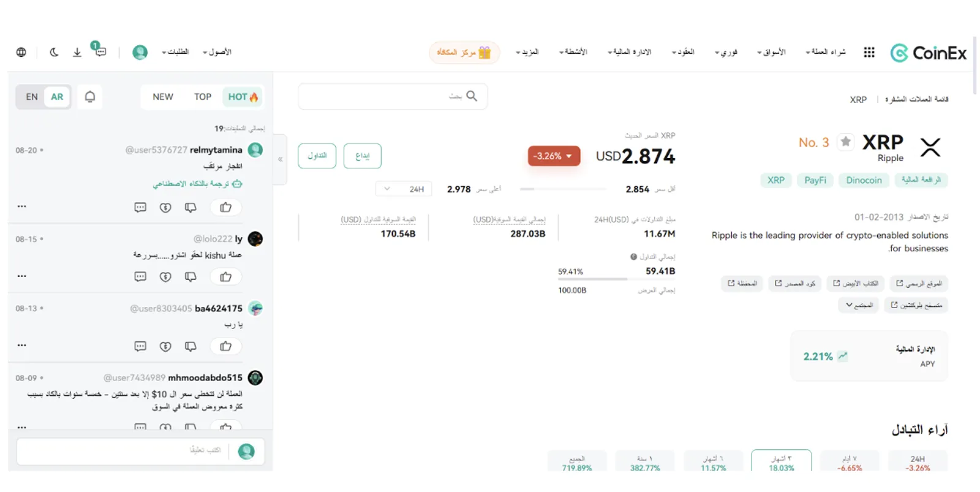Click the download app icon
The height and width of the screenshot is (492, 980).
coord(77,52)
